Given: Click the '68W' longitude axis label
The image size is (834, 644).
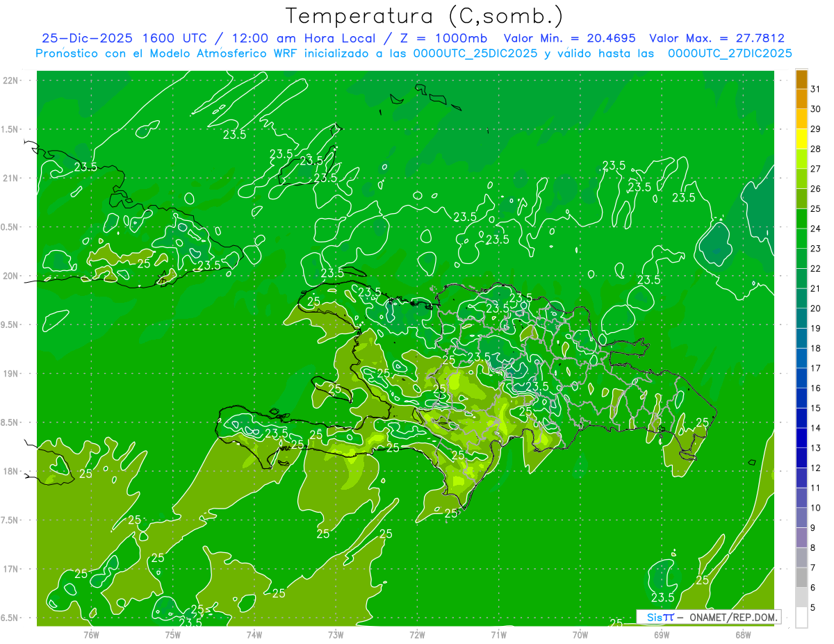Looking at the screenshot, I should [743, 634].
